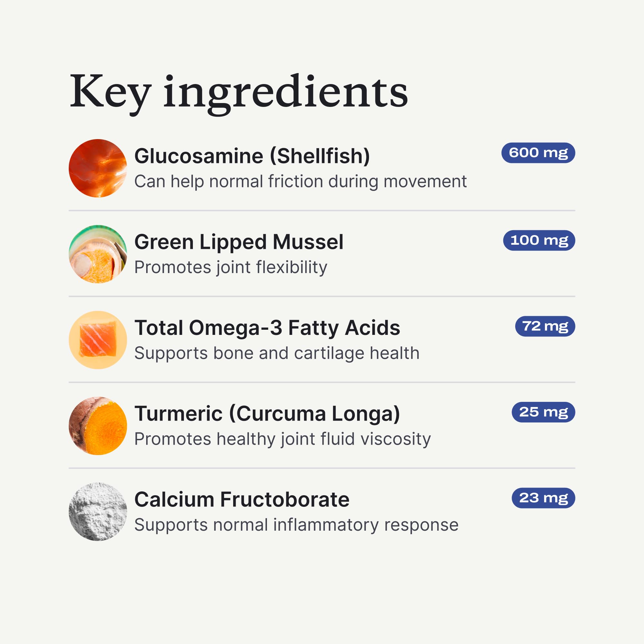The width and height of the screenshot is (644, 644).
Task: Click 'Supports bone and cartilage health' text
Action: 277,353
